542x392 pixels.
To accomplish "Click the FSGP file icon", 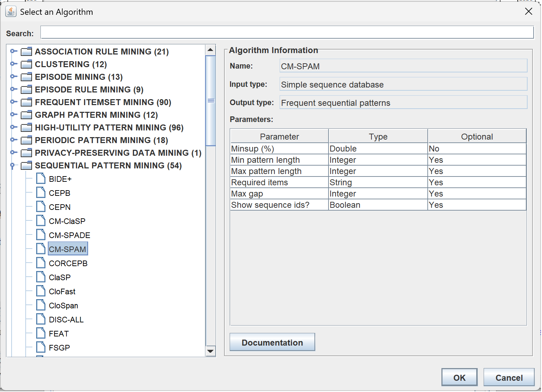I will point(41,347).
